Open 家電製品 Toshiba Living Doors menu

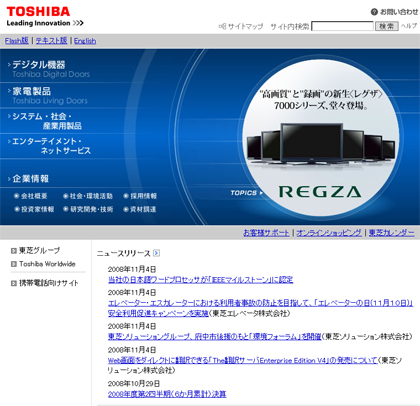tap(47, 96)
